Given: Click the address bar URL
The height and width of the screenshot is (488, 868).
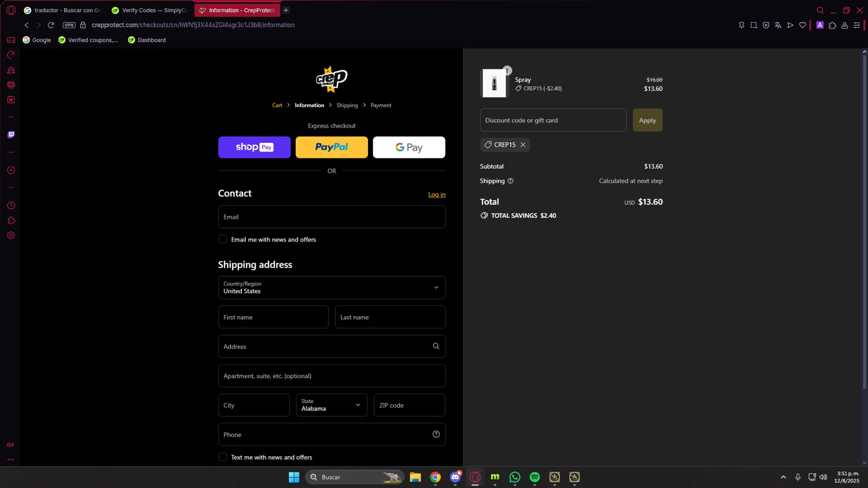Looking at the screenshot, I should pyautogui.click(x=193, y=25).
